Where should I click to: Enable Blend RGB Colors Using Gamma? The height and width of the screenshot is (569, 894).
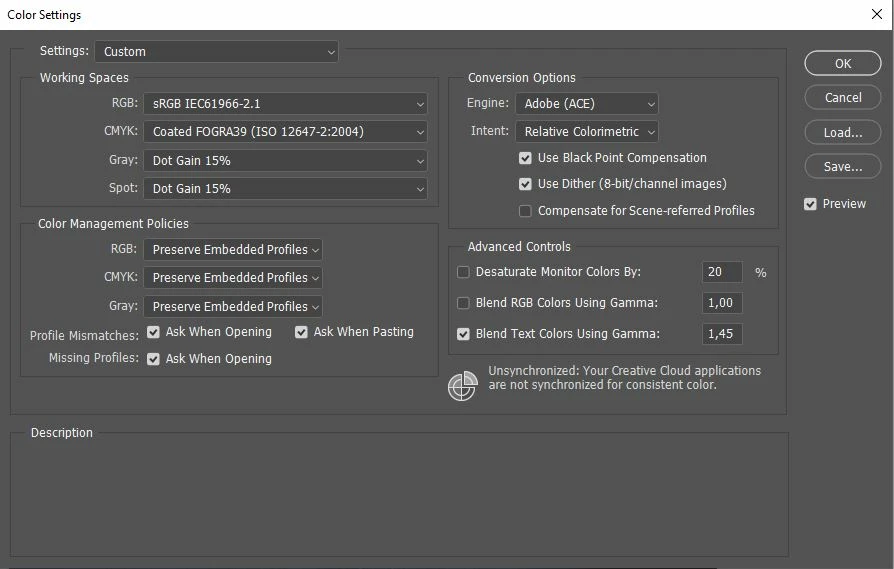463,303
